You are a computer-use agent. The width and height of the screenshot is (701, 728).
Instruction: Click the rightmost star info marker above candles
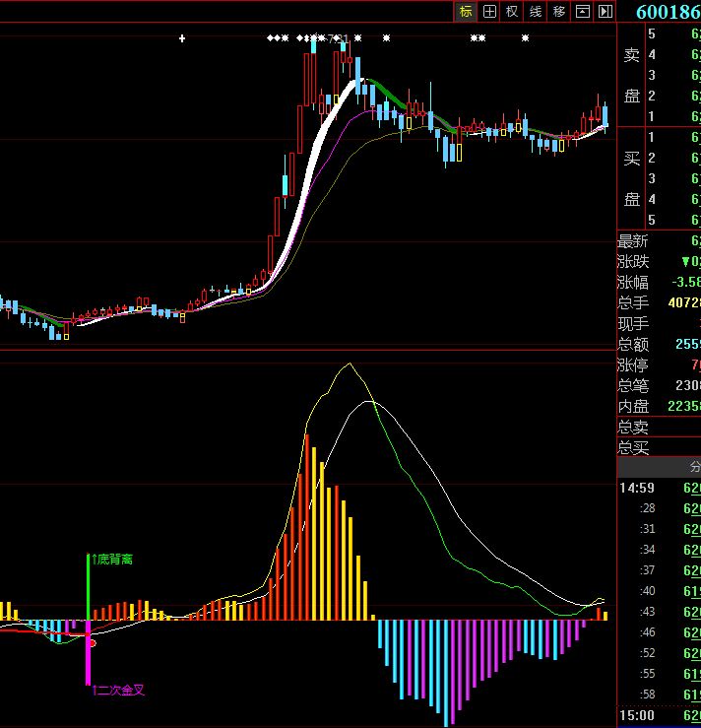click(x=525, y=38)
